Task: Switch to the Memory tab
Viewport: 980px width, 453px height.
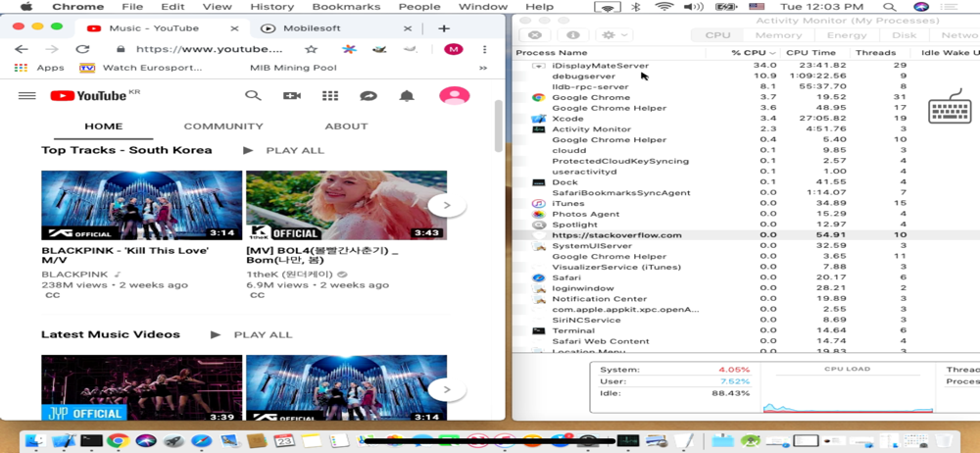Action: click(x=778, y=35)
